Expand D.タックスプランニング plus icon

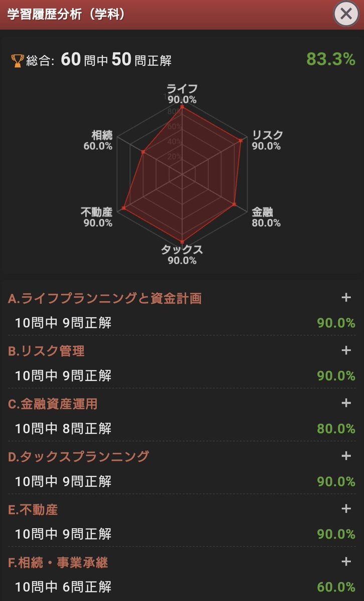[346, 456]
